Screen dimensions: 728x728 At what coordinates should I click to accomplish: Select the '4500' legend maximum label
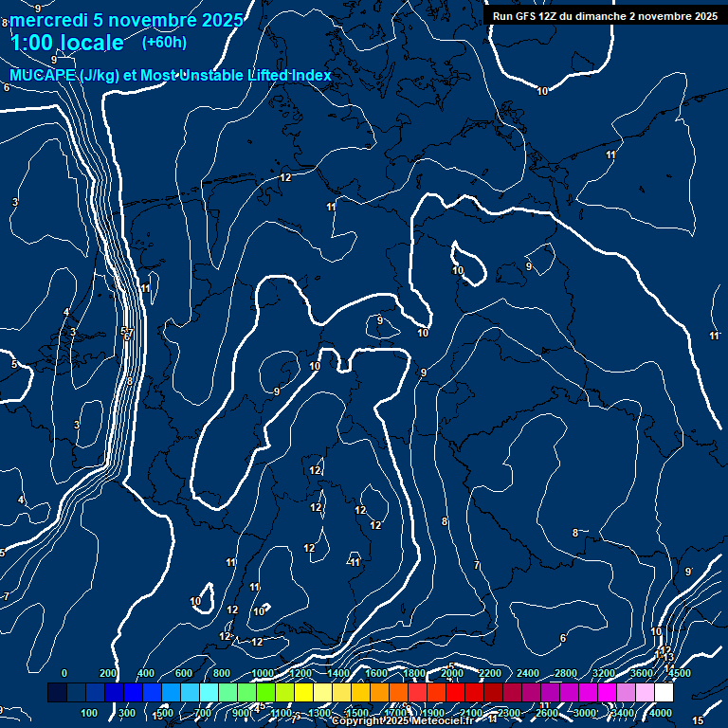(x=680, y=673)
